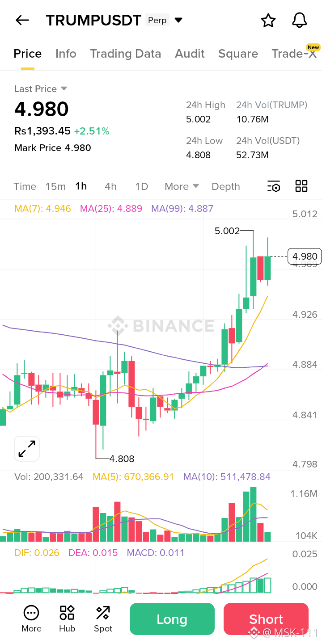This screenshot has width=322, height=644.
Task: Tap the +2.51% change percentage
Action: 92,131
